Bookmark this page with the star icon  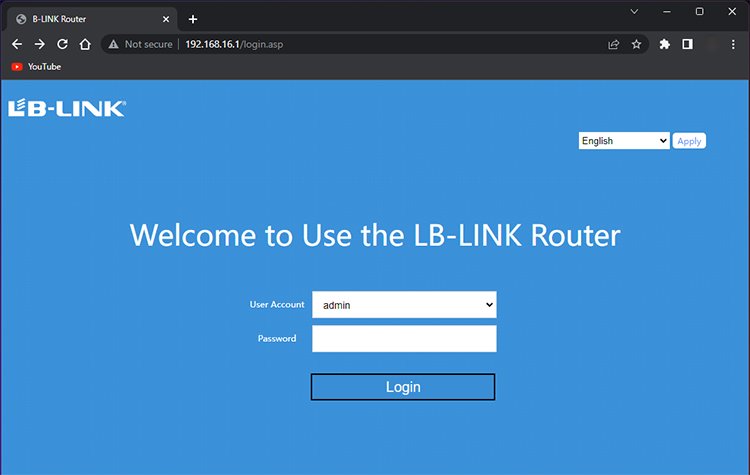pyautogui.click(x=636, y=44)
